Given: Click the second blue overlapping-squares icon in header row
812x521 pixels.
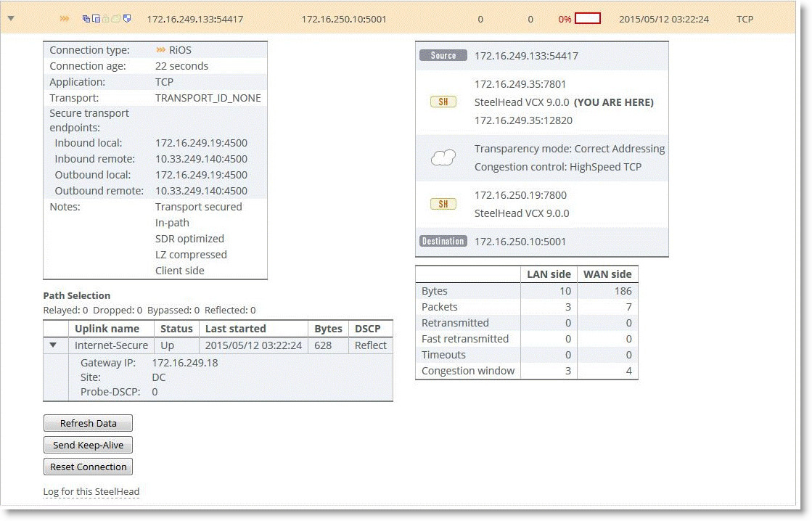Looking at the screenshot, I should [96, 19].
